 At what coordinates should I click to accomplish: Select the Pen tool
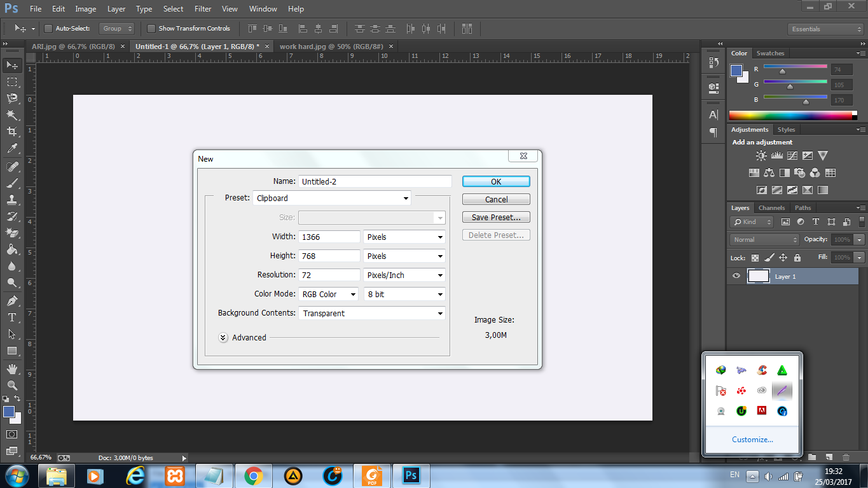click(11, 300)
